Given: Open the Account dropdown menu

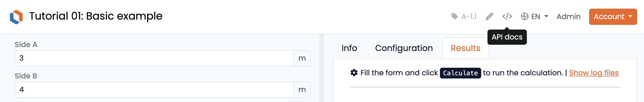Looking at the screenshot, I should [613, 17].
